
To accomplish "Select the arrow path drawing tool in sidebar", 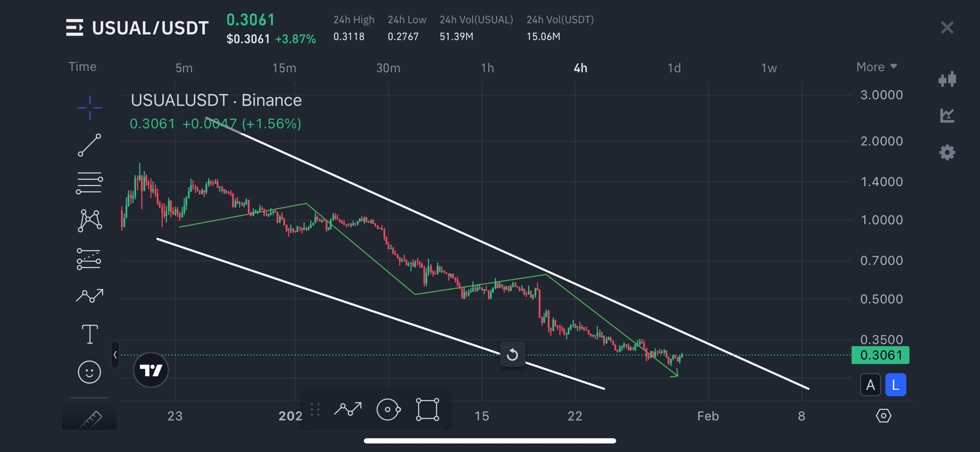I will 90,296.
